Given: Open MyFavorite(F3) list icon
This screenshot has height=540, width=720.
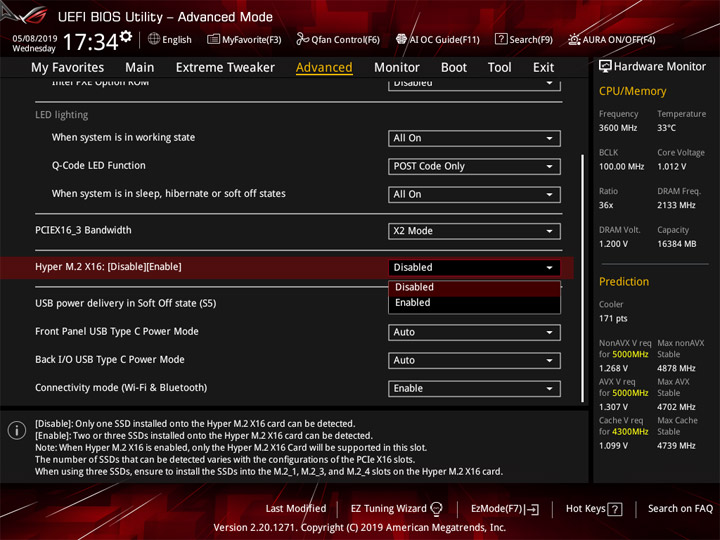Looking at the screenshot, I should 213,39.
